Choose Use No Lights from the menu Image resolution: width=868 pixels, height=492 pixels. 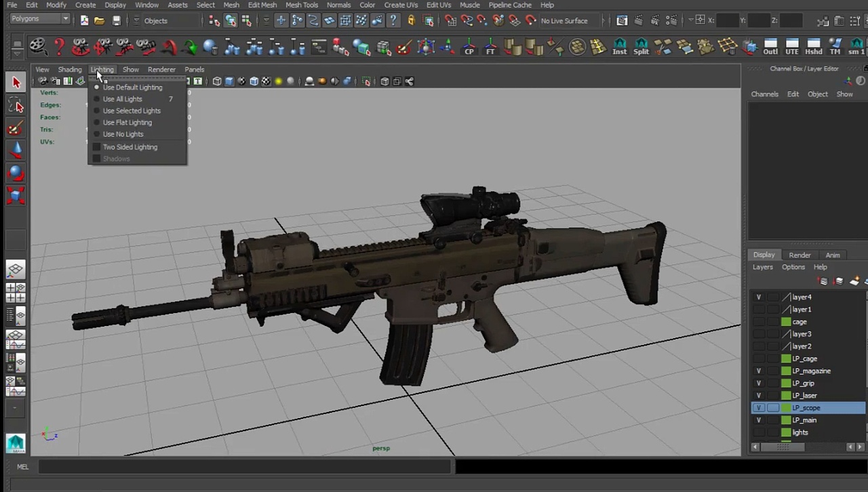123,134
